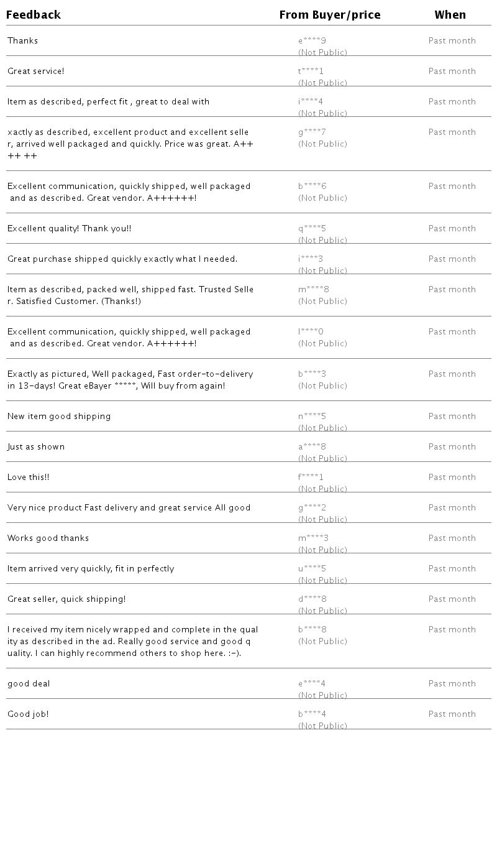The height and width of the screenshot is (868, 497).
Task: Select buyer e****9 in the first row
Action: pos(312,41)
